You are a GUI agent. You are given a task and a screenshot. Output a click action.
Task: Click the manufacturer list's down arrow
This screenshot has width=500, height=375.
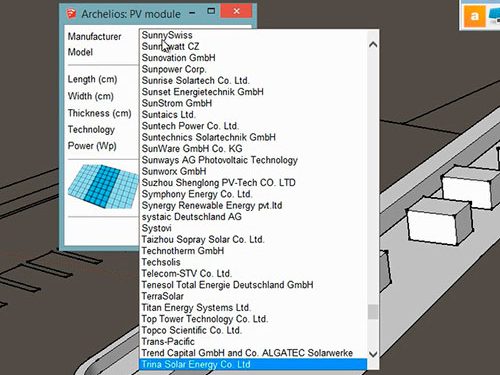[373, 354]
